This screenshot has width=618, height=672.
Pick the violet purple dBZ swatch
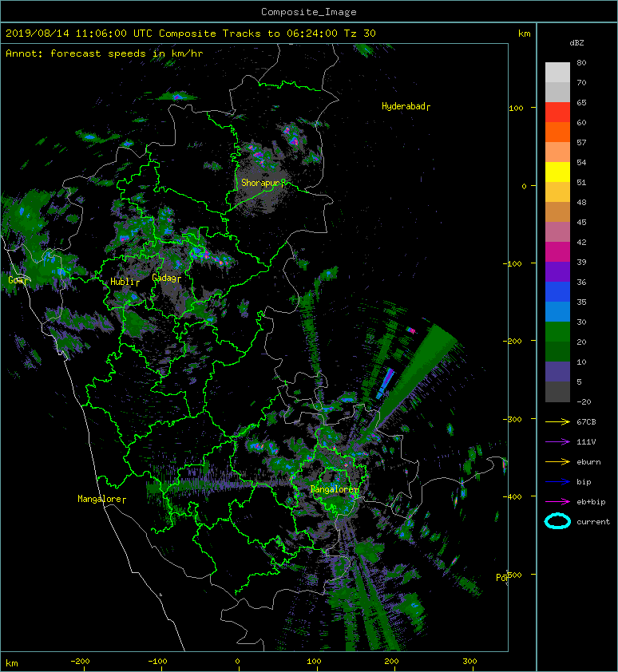[557, 271]
